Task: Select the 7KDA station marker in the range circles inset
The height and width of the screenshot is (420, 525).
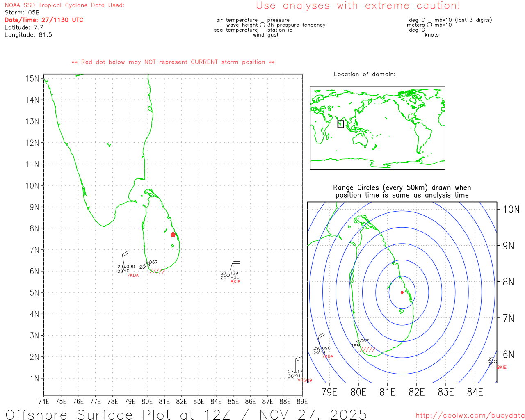Action: tap(321, 351)
